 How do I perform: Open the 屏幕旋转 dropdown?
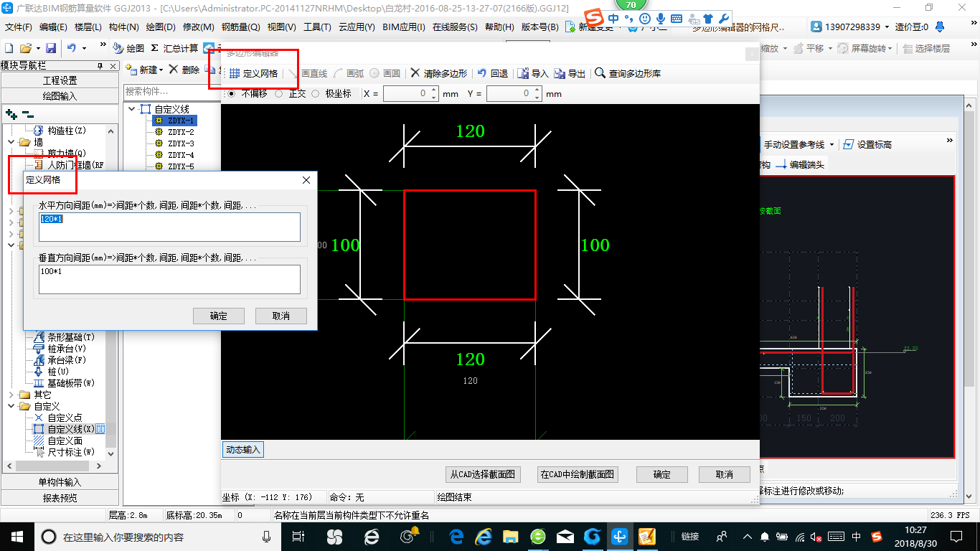891,49
